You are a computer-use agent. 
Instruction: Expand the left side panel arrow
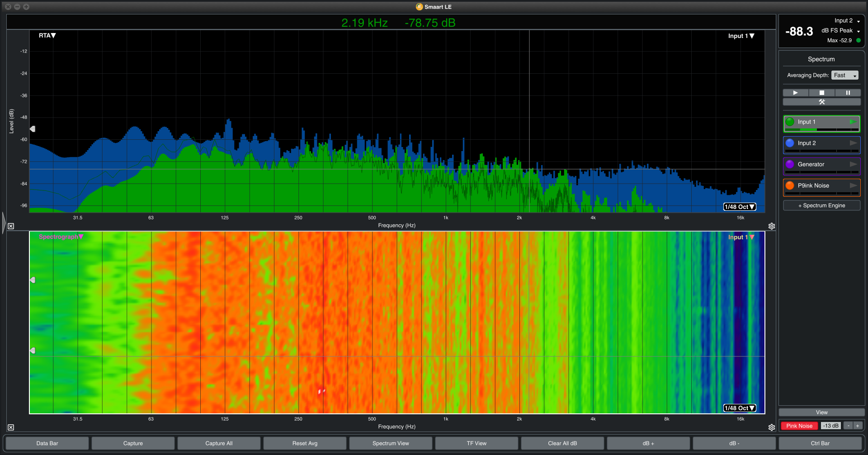pos(4,223)
